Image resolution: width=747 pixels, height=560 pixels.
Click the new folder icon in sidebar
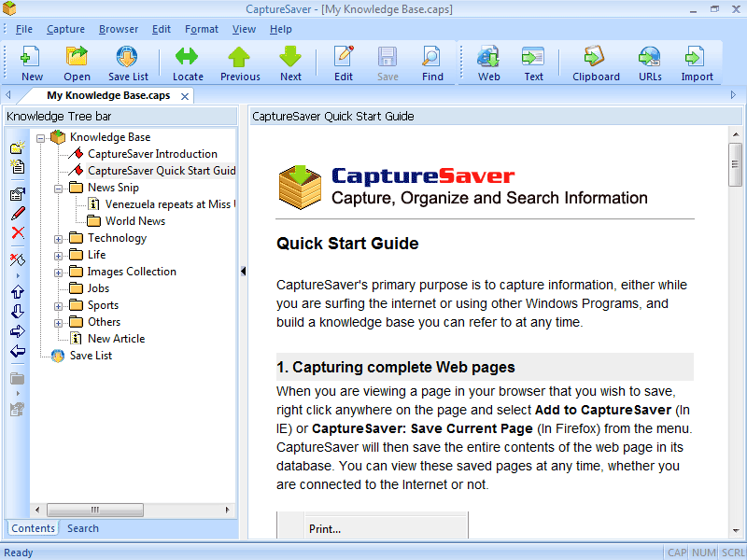coord(18,147)
